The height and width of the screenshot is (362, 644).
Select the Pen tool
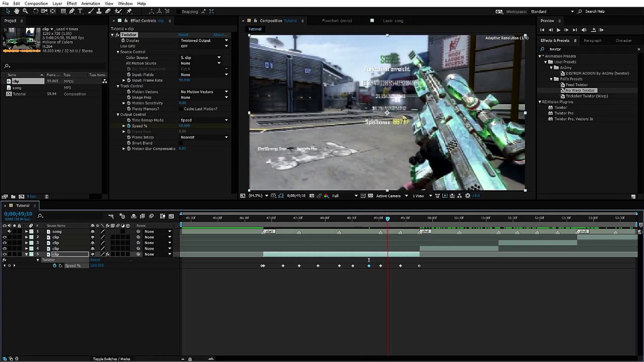pyautogui.click(x=72, y=11)
